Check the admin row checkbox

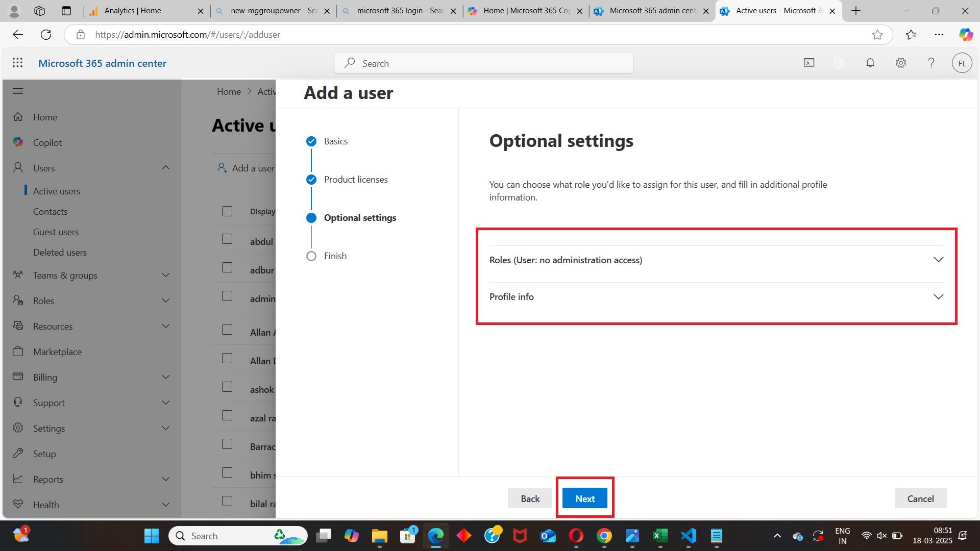227,296
